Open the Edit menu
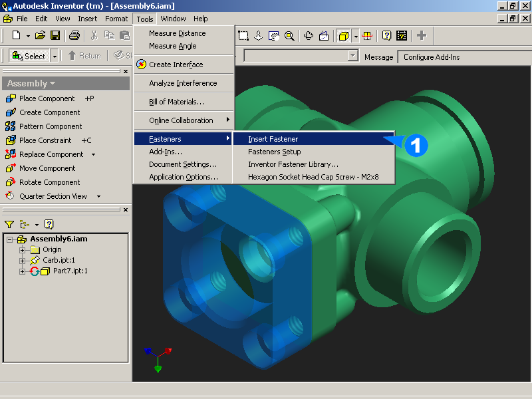Image resolution: width=532 pixels, height=399 pixels. [41, 19]
